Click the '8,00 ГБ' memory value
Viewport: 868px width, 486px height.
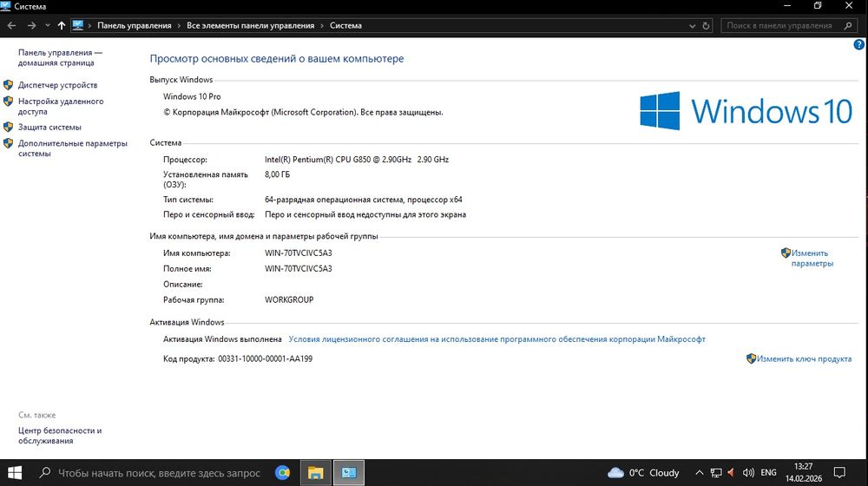pyautogui.click(x=278, y=174)
